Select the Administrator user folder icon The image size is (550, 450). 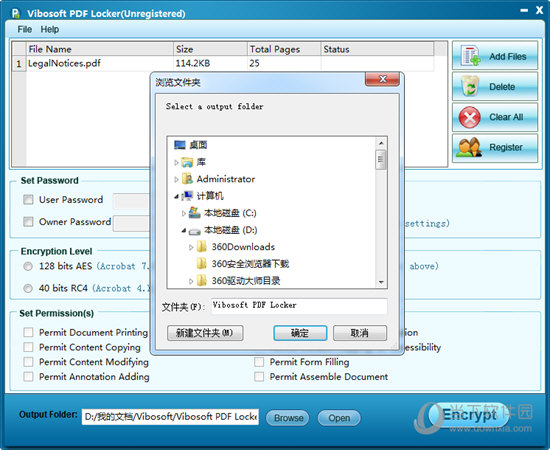click(187, 179)
